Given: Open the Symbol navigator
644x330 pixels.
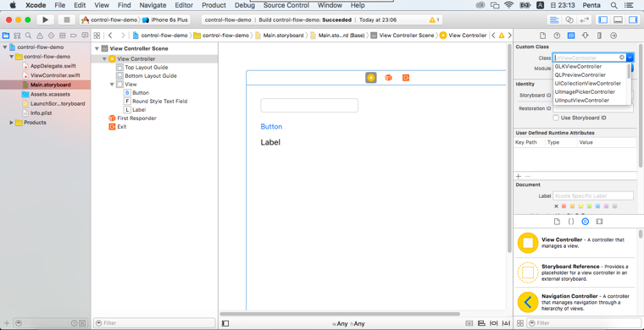Looking at the screenshot, I should [x=17, y=36].
